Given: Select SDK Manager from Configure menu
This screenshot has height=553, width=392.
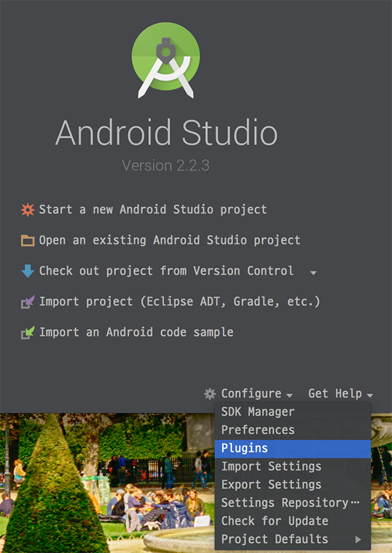Looking at the screenshot, I should 293,412.
